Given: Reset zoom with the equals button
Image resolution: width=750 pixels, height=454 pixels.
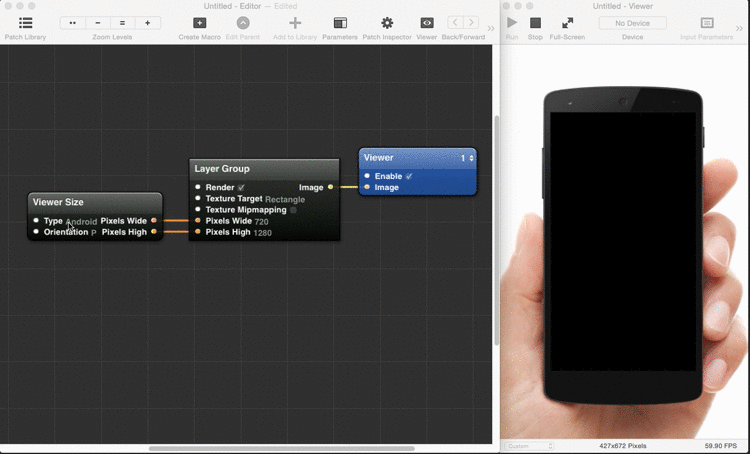Looking at the screenshot, I should (x=122, y=23).
